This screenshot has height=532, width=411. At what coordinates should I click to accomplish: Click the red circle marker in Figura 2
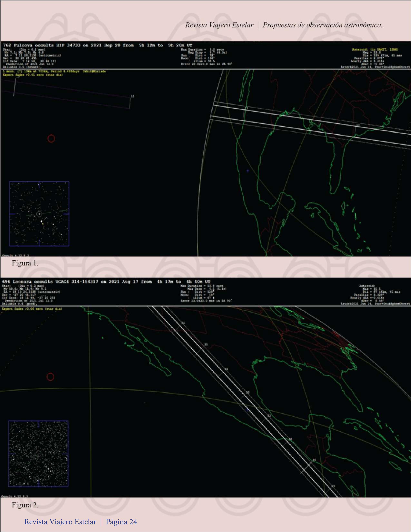coord(50,377)
